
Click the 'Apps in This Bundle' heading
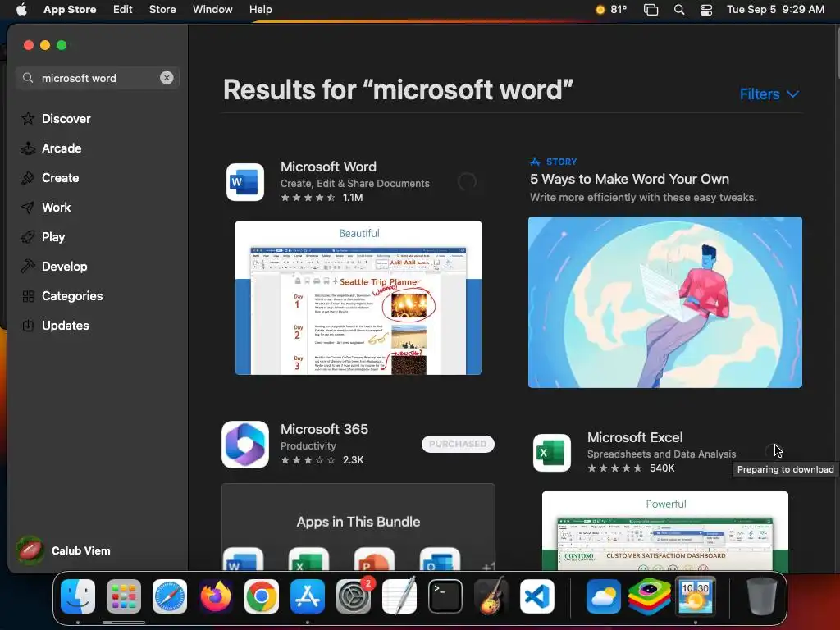coord(358,522)
